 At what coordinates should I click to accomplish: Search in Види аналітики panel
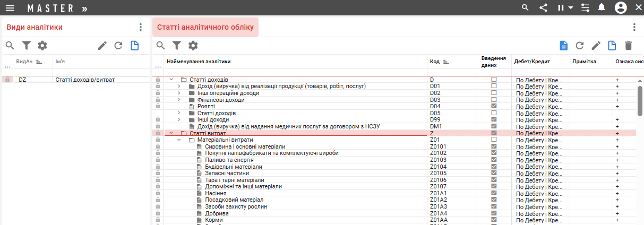[x=10, y=46]
